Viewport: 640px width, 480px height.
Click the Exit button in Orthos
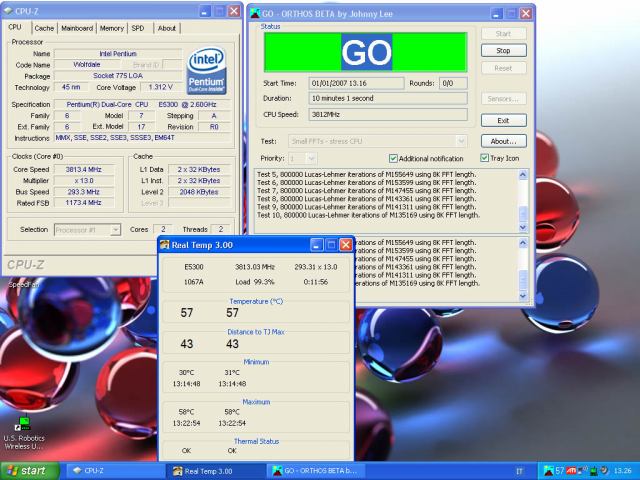[504, 120]
